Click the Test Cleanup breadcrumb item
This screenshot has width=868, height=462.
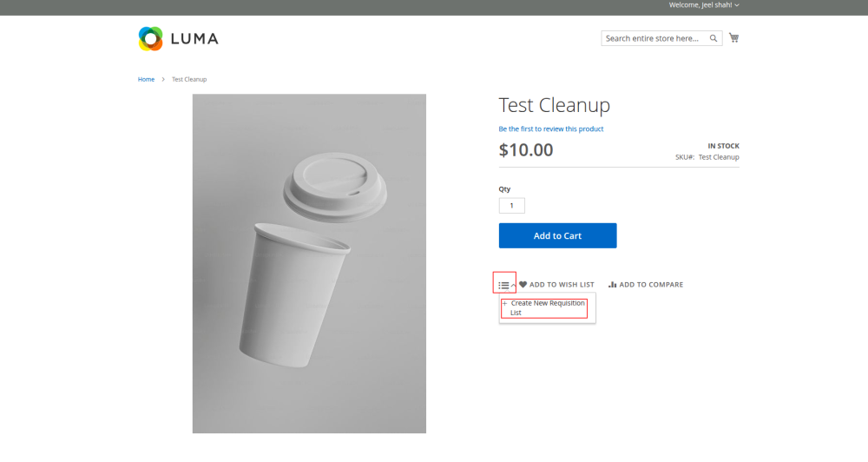pyautogui.click(x=189, y=79)
